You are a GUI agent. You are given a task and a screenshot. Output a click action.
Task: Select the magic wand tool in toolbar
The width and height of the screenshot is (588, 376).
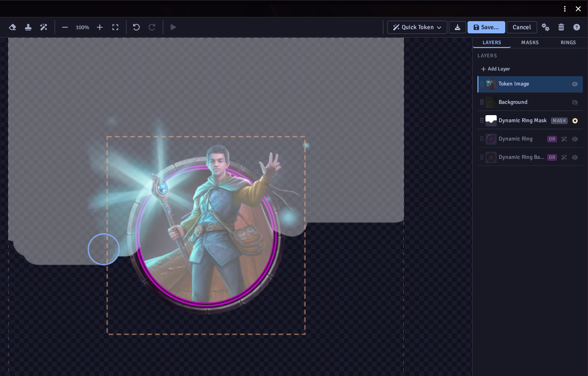click(x=44, y=27)
